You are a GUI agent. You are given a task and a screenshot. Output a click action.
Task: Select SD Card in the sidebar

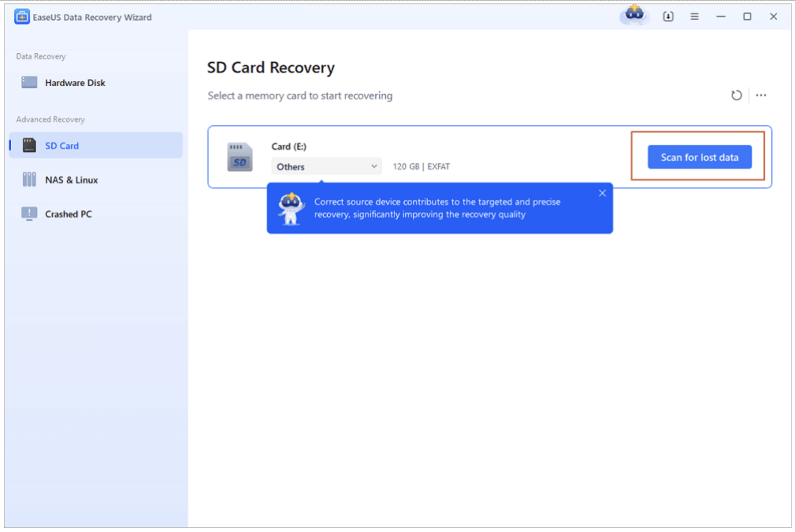point(62,146)
